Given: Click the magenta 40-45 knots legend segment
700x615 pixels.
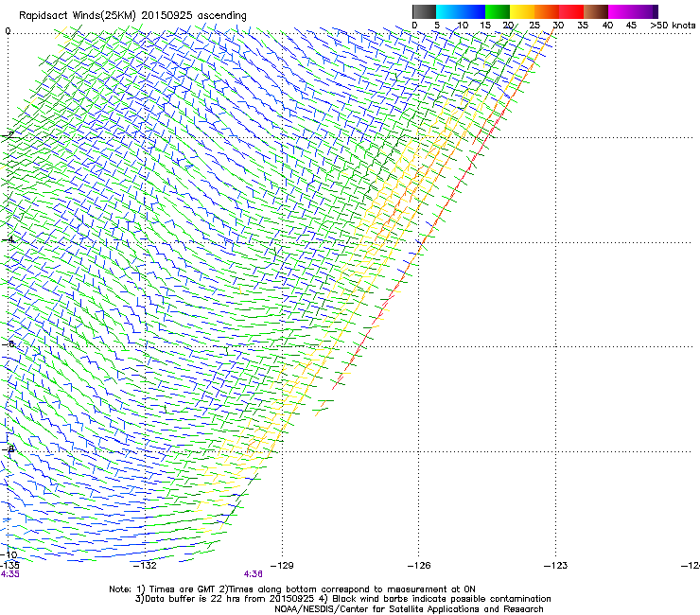Looking at the screenshot, I should tap(621, 11).
